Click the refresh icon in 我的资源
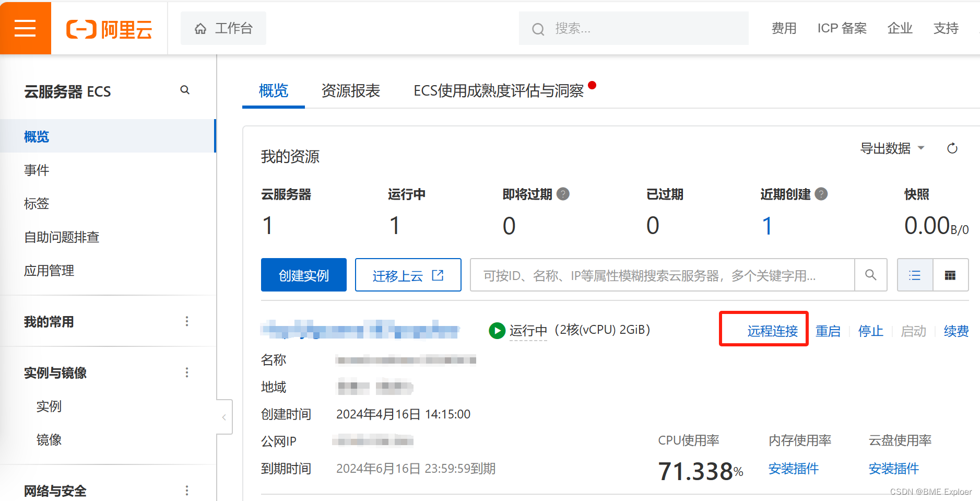Screen dimensions: 980x501 tap(952, 148)
